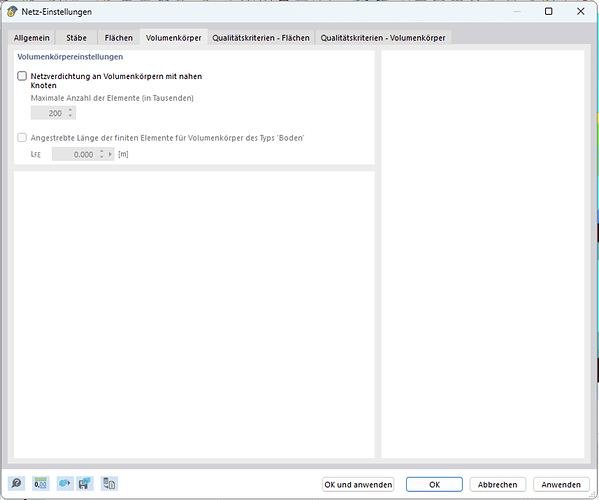599x500 pixels.
Task: Enable Netzverdichtung an Volumenkörpern checkbox
Action: [x=22, y=76]
